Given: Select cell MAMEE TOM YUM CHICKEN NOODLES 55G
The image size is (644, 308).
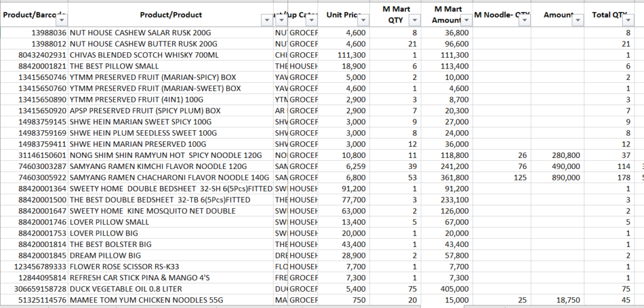Looking at the screenshot, I should tap(171, 300).
